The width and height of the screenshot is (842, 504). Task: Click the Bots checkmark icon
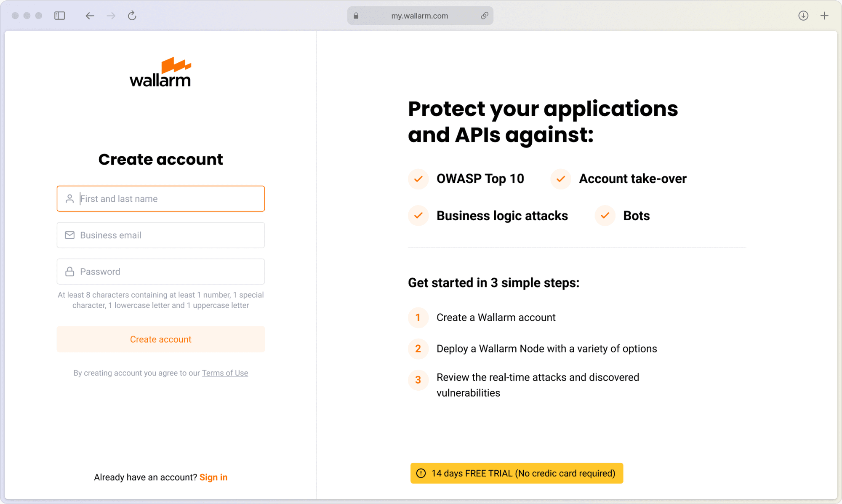click(605, 216)
